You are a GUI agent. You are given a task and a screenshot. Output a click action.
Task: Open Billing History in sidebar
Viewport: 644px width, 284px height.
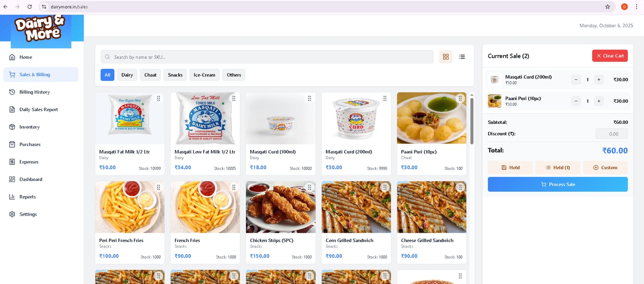(34, 92)
